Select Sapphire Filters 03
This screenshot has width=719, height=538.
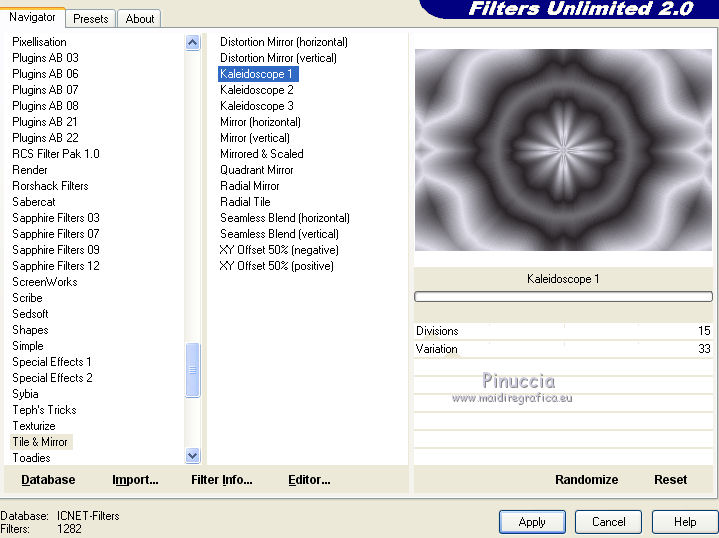click(x=56, y=218)
